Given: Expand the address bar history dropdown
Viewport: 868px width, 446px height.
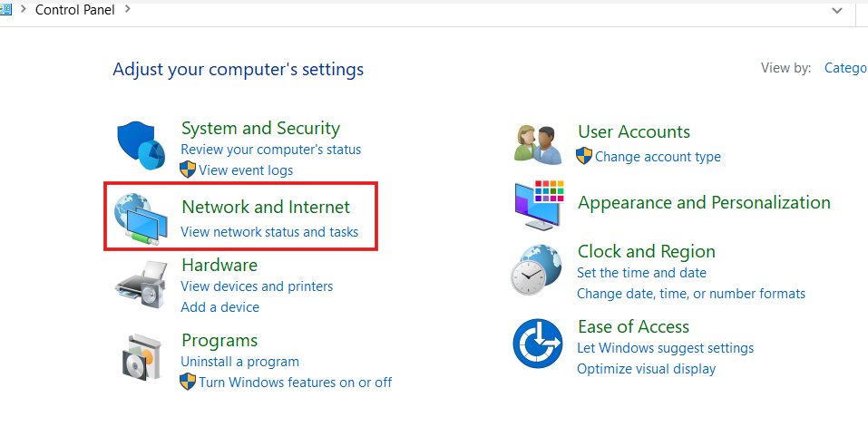Looking at the screenshot, I should coord(836,11).
